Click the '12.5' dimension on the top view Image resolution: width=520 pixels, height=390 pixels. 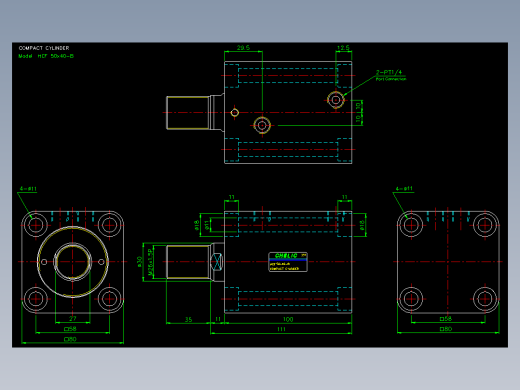click(343, 48)
